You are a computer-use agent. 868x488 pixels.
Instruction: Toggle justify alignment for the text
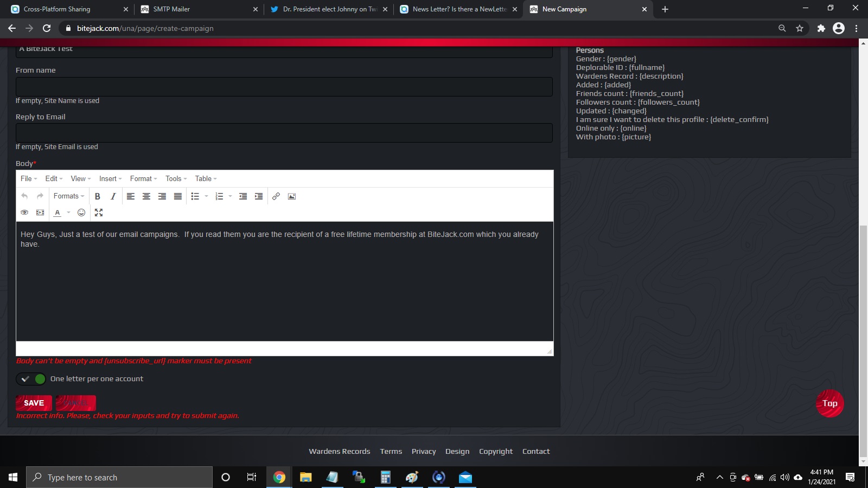click(x=178, y=196)
